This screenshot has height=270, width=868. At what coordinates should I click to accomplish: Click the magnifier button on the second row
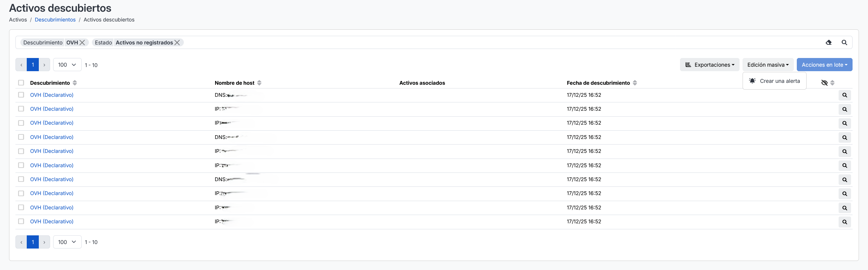pyautogui.click(x=845, y=109)
